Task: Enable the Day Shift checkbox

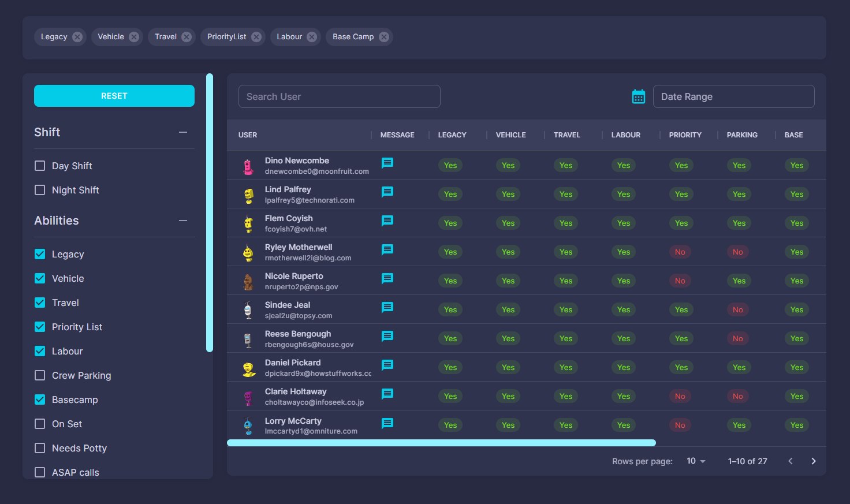Action: (x=40, y=166)
